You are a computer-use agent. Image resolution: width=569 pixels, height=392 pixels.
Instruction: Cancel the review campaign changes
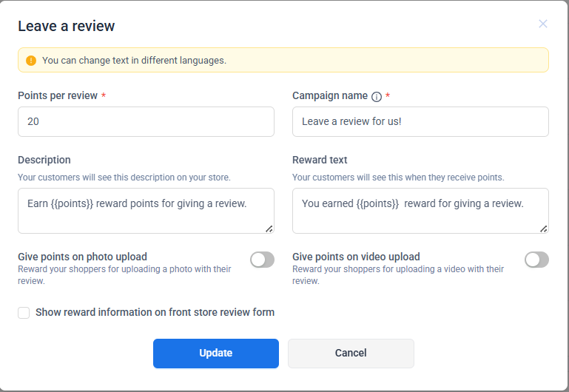351,354
